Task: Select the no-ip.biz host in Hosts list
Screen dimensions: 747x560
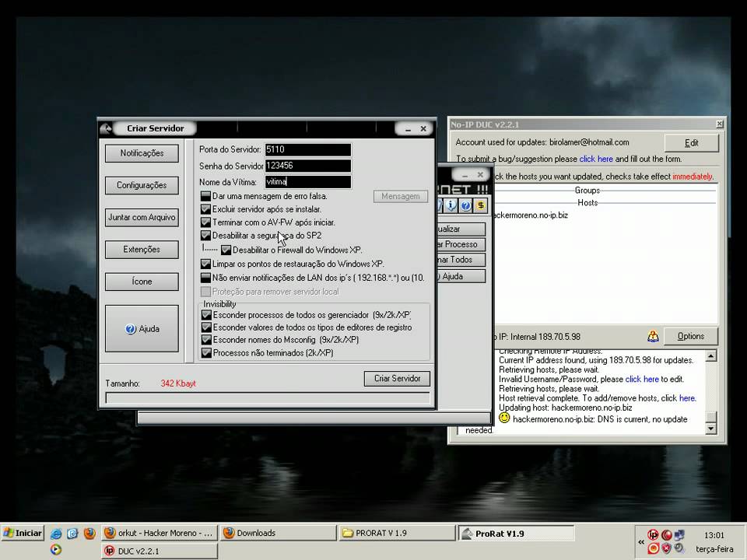Action: click(530, 215)
